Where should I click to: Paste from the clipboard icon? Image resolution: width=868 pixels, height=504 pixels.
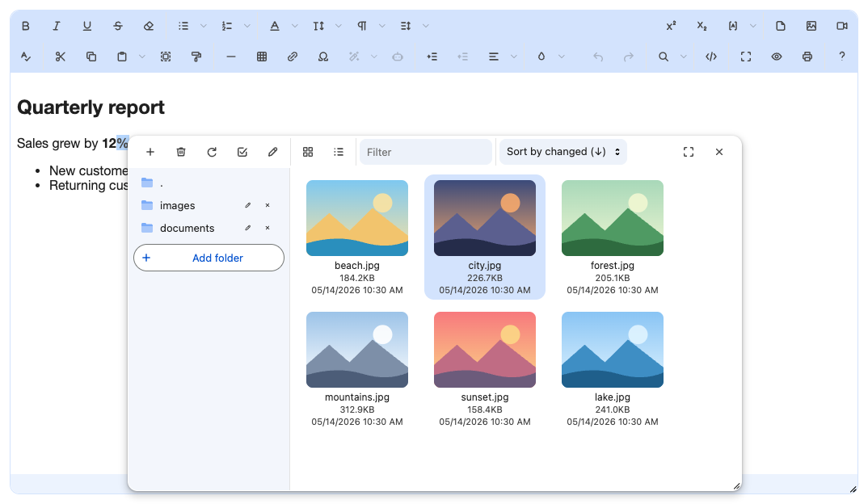pyautogui.click(x=122, y=57)
